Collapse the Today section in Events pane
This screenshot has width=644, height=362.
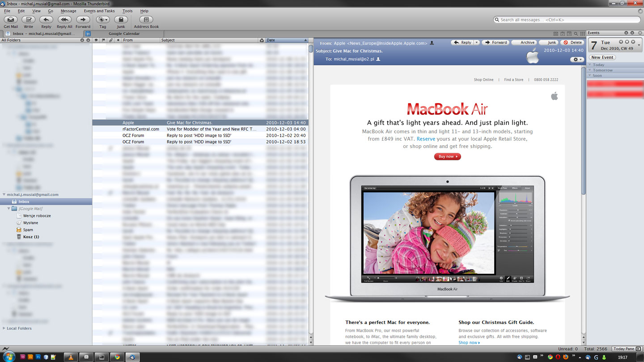[590, 65]
